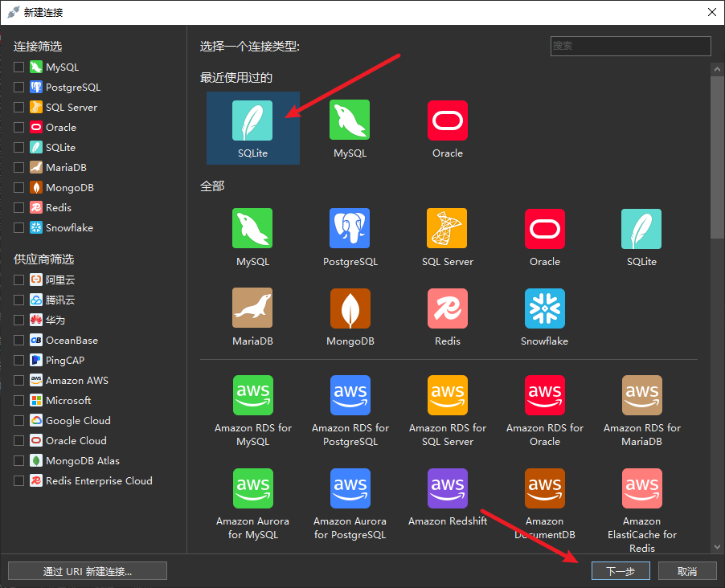
Task: Pick Amazon RDS for SQL Server
Action: click(x=448, y=395)
